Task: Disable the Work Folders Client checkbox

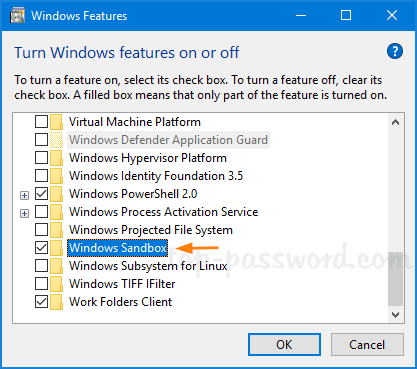Action: point(41,302)
